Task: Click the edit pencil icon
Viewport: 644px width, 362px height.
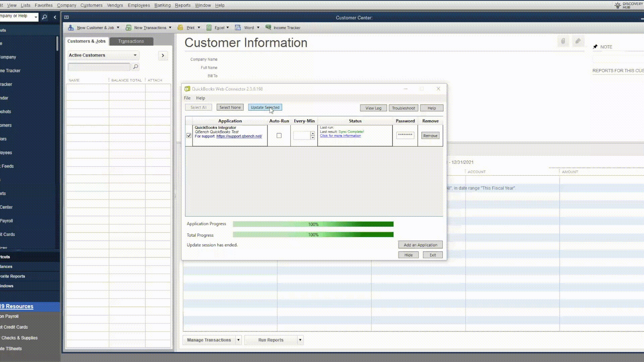Action: point(578,41)
